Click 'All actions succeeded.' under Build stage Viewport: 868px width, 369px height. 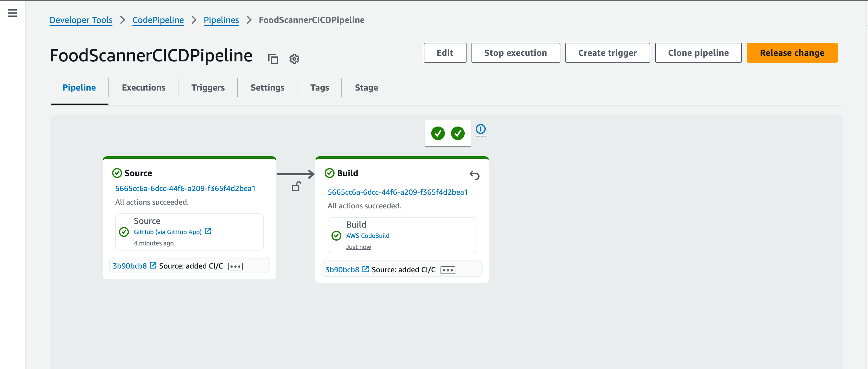(x=364, y=206)
